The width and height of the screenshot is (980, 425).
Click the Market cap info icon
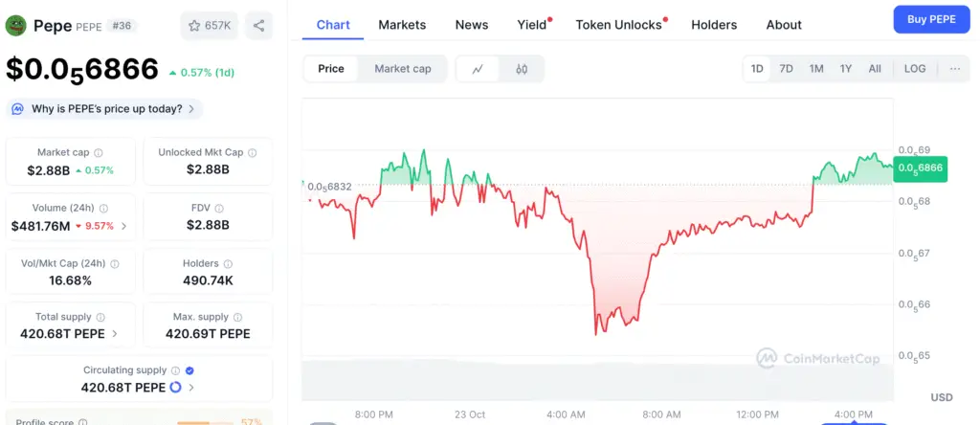[x=99, y=152]
